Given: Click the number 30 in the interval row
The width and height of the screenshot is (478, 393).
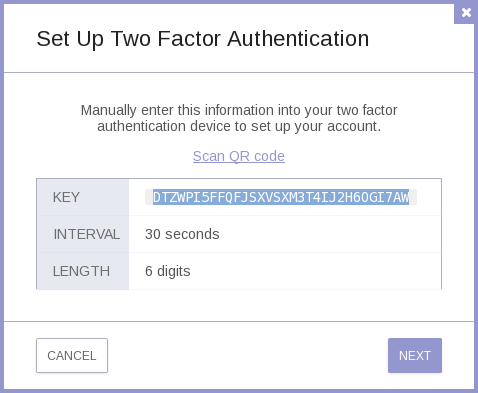Looking at the screenshot, I should (153, 234).
